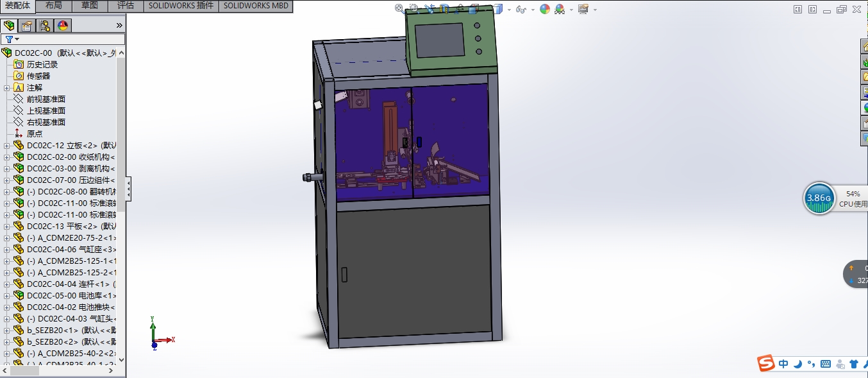Open the feature tree filter dropdown

[x=12, y=40]
